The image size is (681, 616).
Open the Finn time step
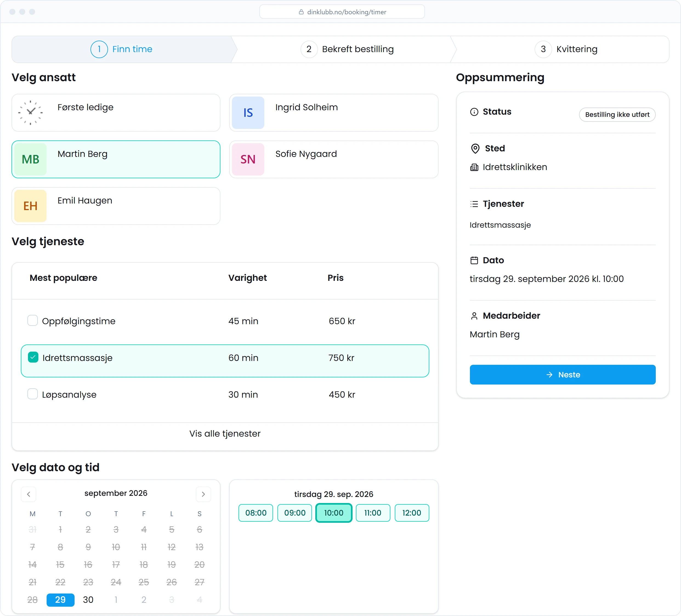coord(122,49)
